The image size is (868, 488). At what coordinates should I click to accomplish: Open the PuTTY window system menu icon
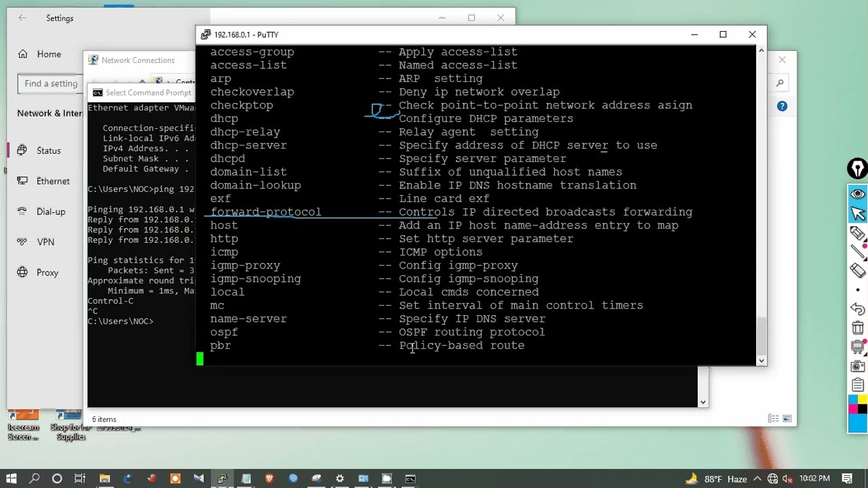coord(205,35)
